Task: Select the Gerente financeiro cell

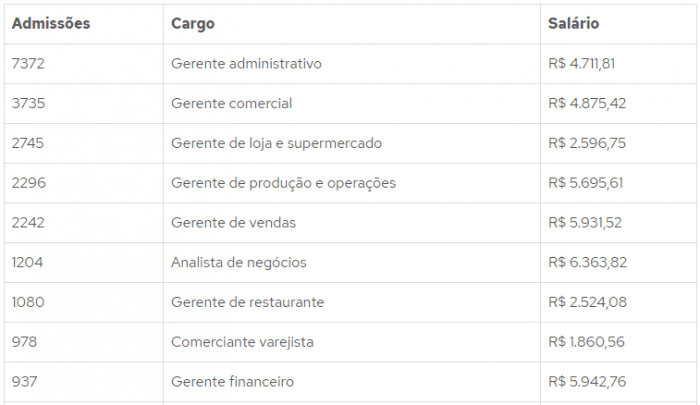Action: (x=233, y=381)
